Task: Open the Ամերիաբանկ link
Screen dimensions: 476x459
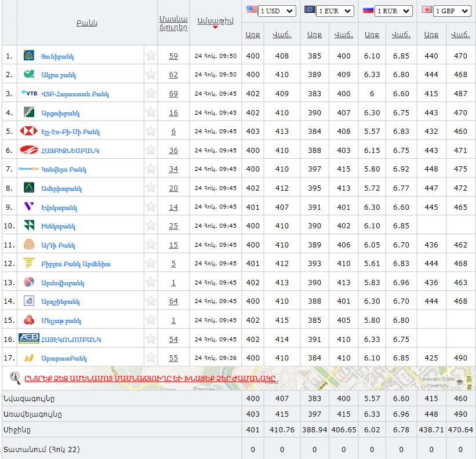Action: tap(61, 189)
